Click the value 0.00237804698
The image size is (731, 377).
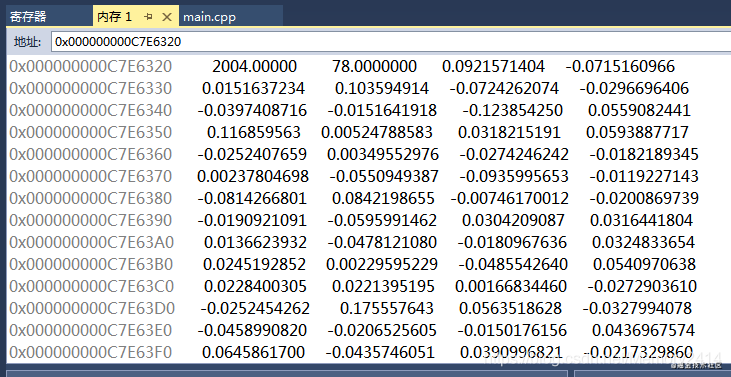tap(253, 176)
